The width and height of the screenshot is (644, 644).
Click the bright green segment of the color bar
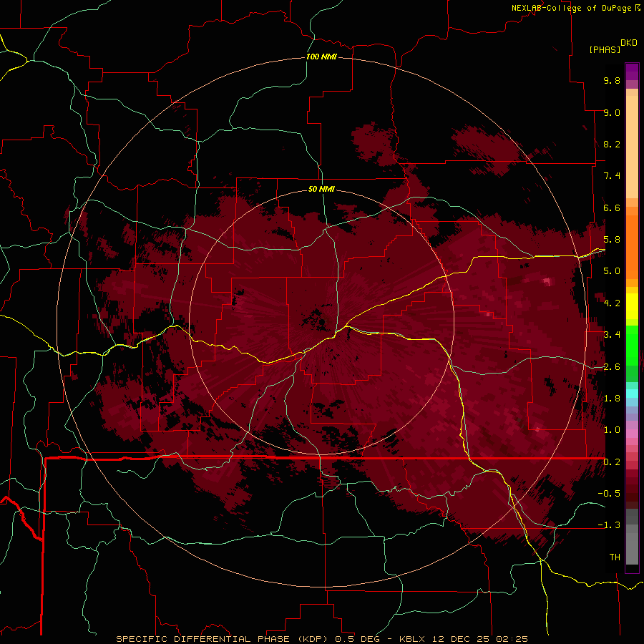632,345
